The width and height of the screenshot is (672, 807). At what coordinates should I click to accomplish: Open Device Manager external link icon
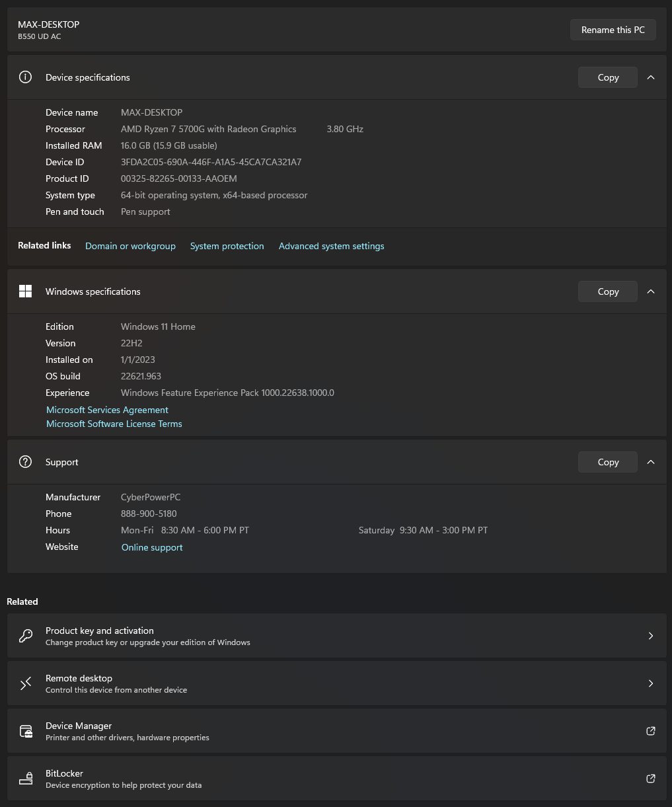650,731
